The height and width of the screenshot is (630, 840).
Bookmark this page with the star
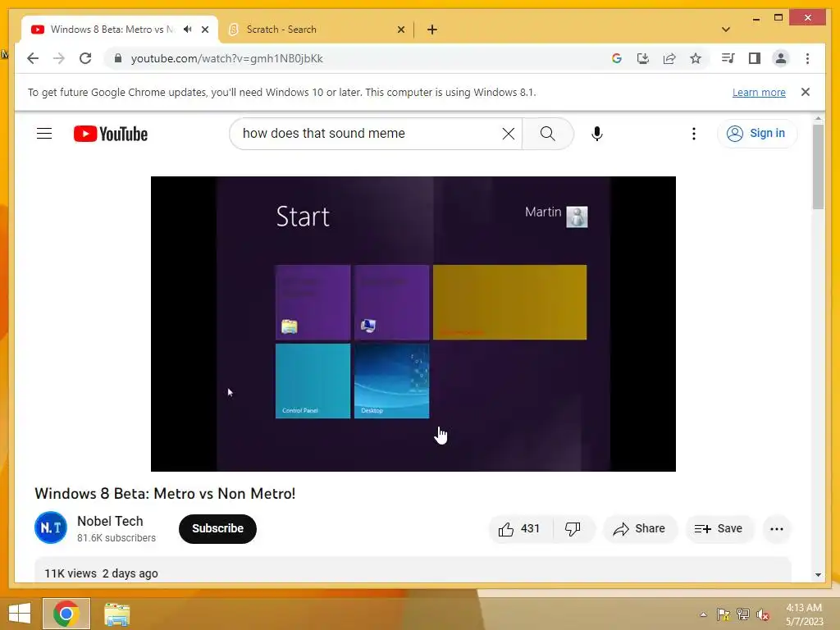point(696,58)
